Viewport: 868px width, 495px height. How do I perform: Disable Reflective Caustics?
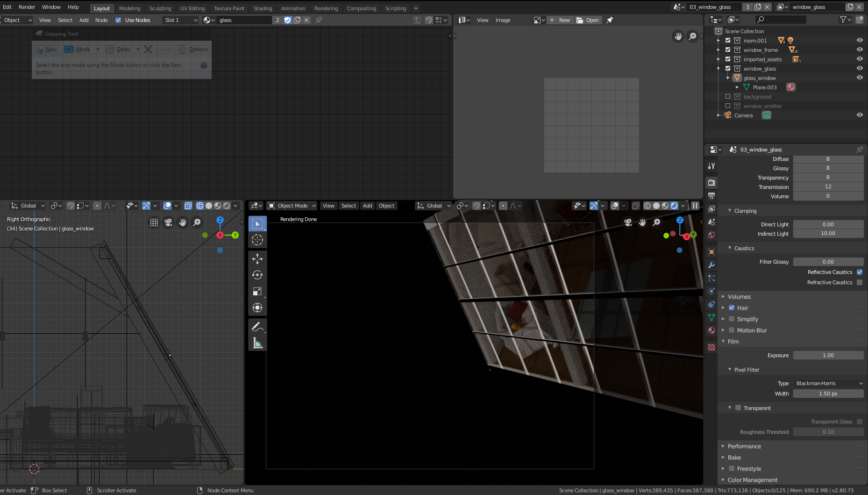(860, 272)
